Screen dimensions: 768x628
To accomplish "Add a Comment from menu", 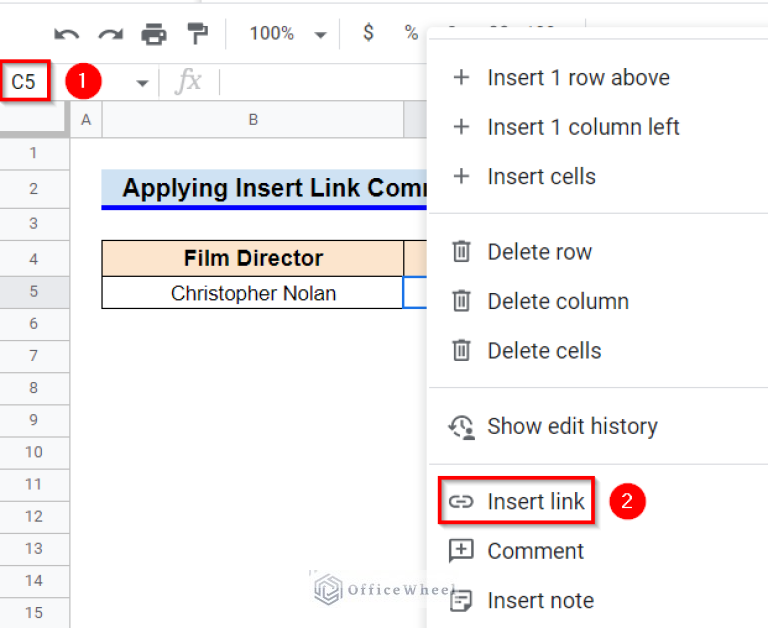I will pyautogui.click(x=535, y=551).
